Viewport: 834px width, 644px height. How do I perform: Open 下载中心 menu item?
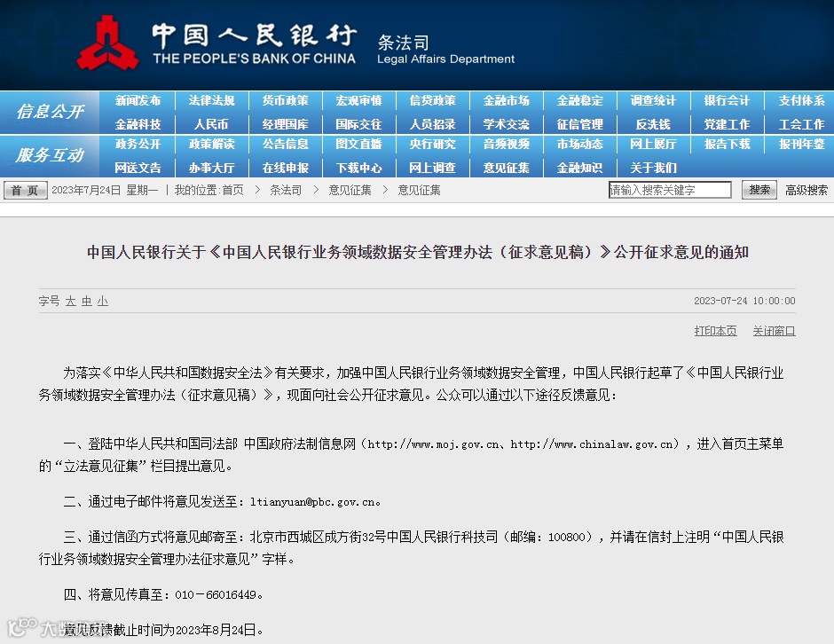click(359, 168)
